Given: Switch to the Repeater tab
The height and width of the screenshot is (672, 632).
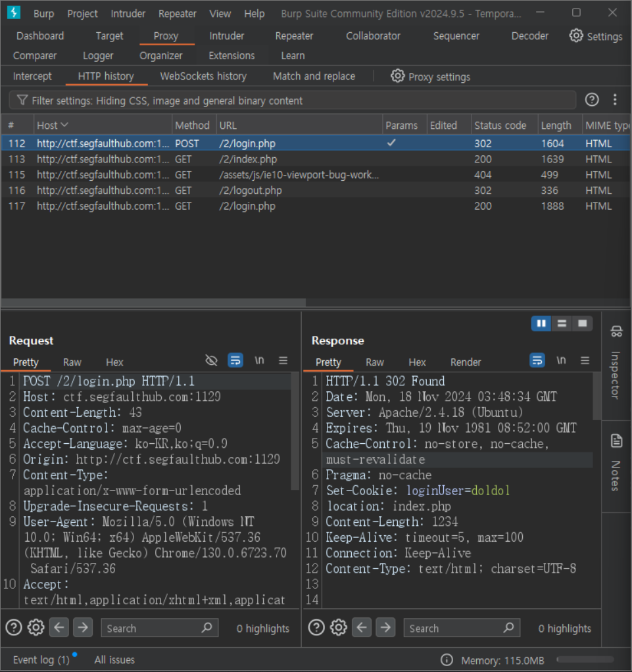Looking at the screenshot, I should [x=294, y=36].
